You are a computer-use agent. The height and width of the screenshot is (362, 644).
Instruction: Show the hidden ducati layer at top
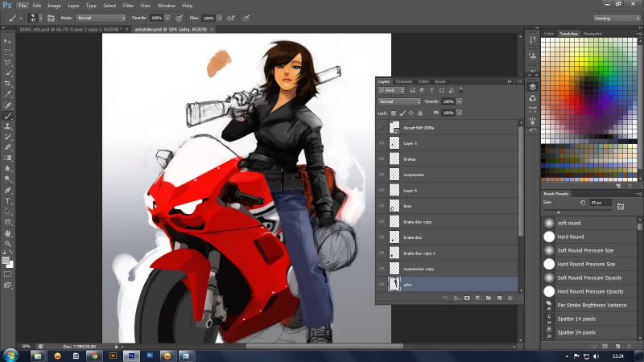(382, 128)
